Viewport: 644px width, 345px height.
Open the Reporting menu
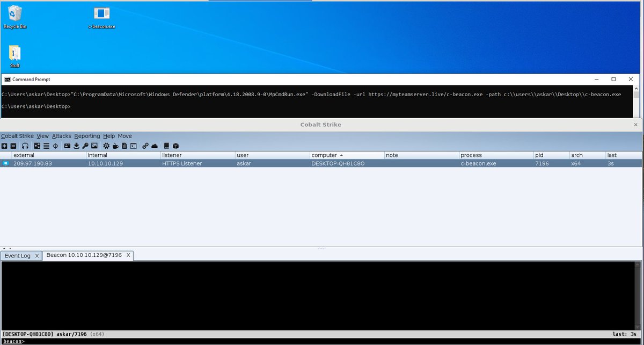click(87, 136)
